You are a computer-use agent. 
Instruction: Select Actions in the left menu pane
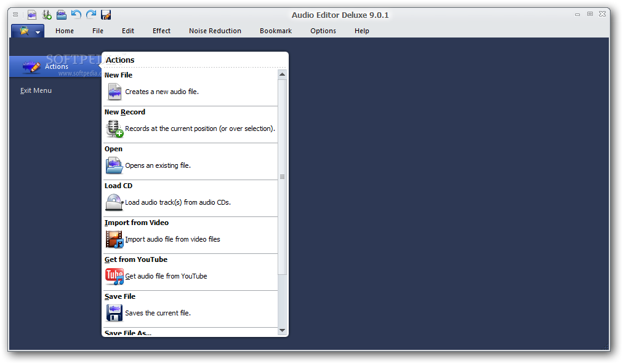point(55,66)
